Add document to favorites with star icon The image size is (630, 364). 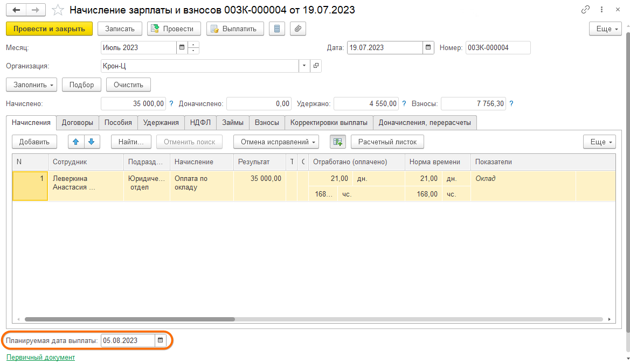pyautogui.click(x=58, y=10)
